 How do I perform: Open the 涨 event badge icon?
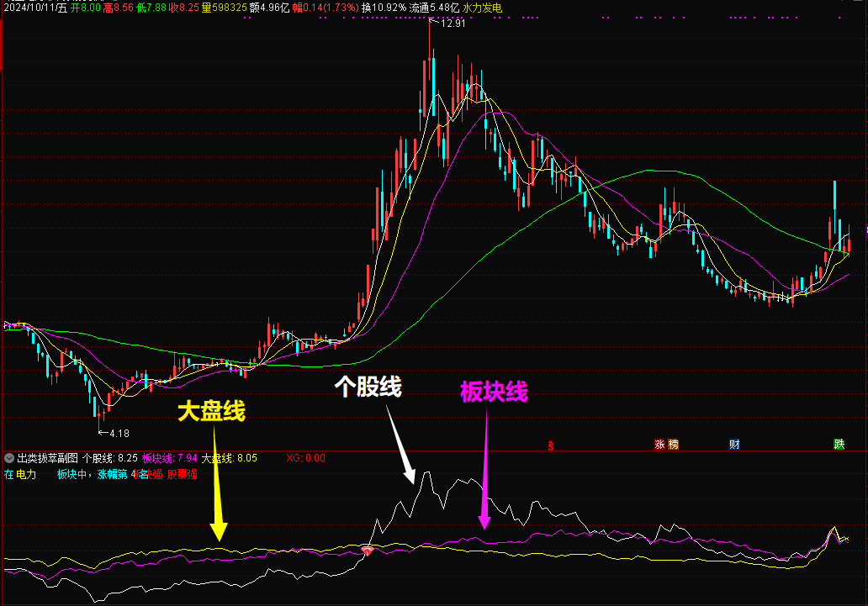(659, 445)
